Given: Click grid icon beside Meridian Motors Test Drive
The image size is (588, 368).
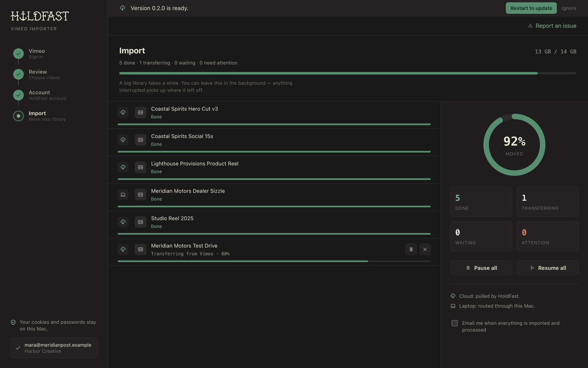Looking at the screenshot, I should [x=140, y=249].
